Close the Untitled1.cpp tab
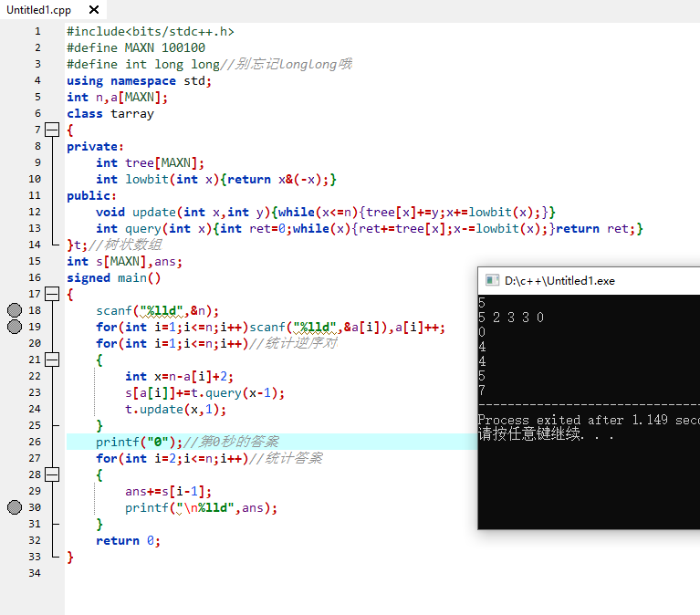This screenshot has height=615, width=700. coord(94,9)
